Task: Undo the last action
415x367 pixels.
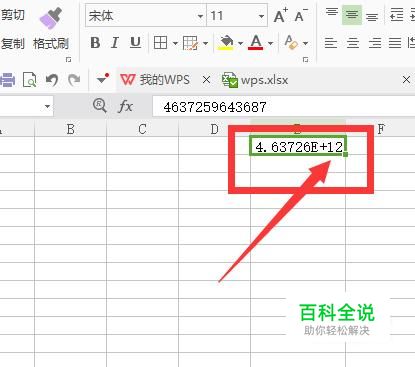Action: pos(52,80)
